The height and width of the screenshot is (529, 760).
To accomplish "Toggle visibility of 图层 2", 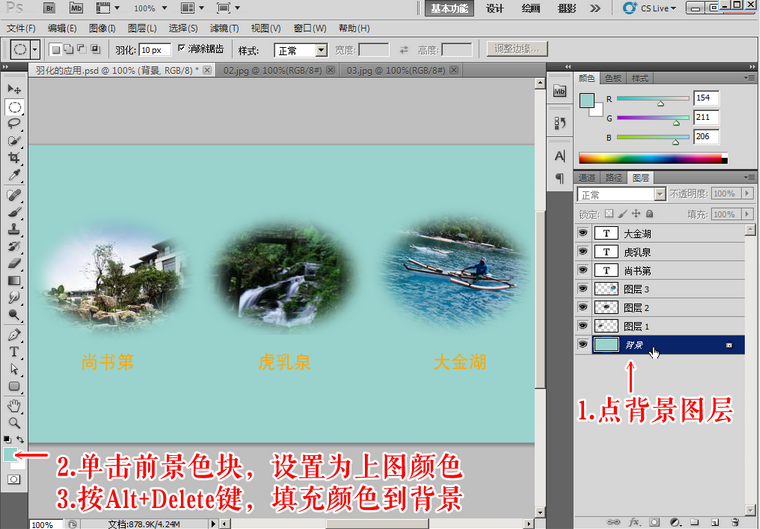I will 583,307.
